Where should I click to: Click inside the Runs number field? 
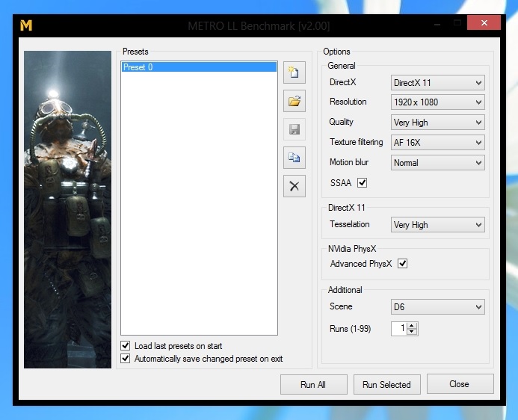(399, 329)
